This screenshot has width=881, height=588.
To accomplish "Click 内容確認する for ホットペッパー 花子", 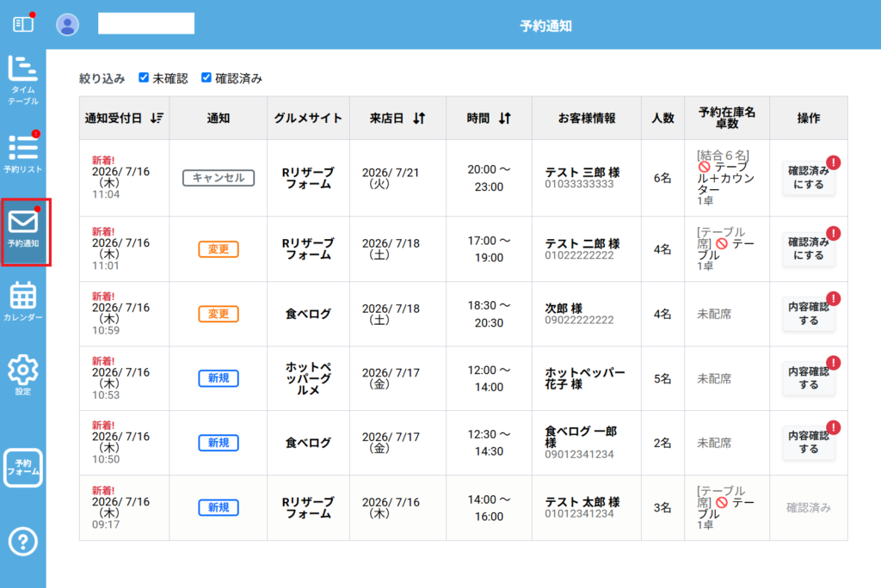I will 808,378.
